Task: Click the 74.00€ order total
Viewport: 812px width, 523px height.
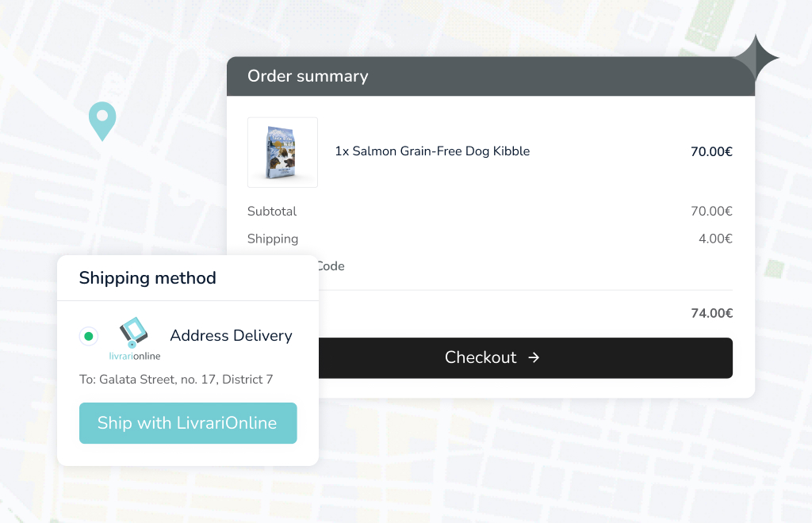Action: 711,313
